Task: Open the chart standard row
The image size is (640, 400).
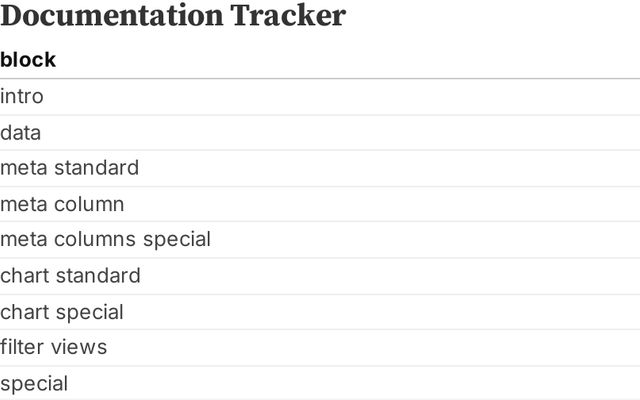Action: [x=70, y=275]
